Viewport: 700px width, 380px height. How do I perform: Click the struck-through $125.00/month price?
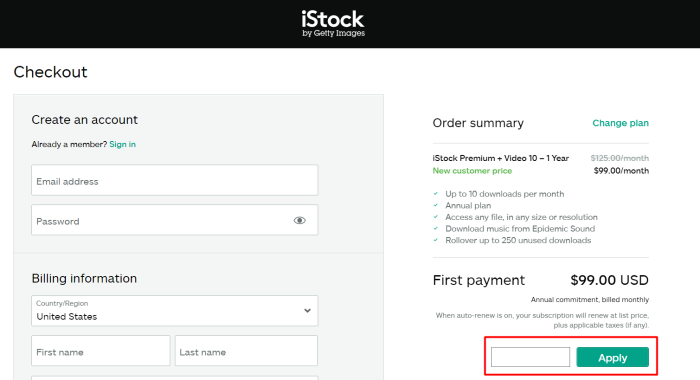(x=620, y=158)
